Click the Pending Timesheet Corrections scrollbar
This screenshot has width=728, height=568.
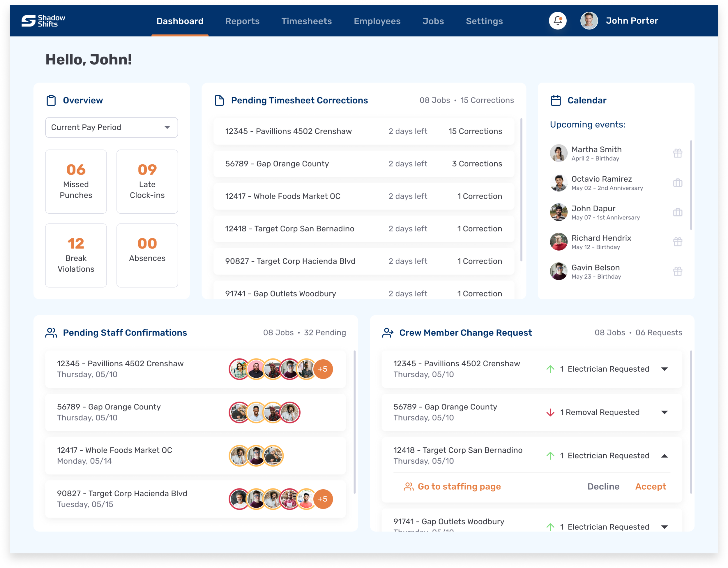(x=521, y=189)
